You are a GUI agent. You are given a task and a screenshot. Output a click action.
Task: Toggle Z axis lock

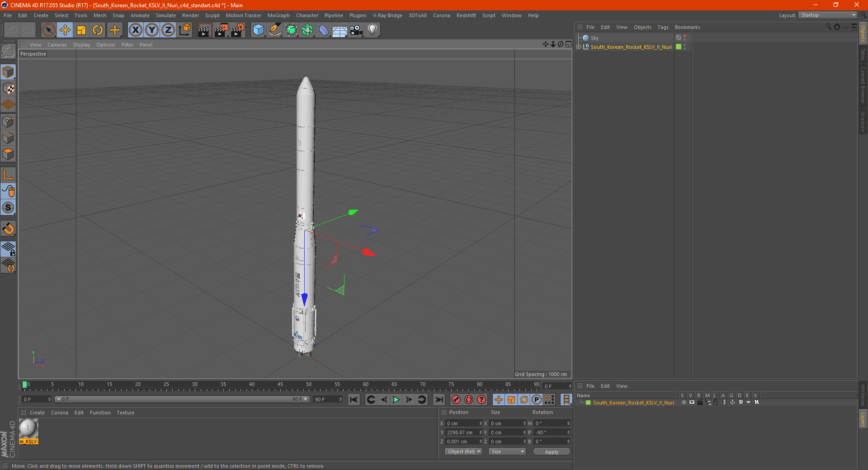[168, 30]
